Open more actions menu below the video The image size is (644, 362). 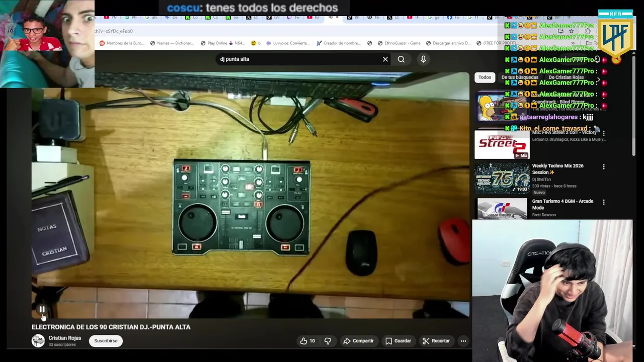(463, 341)
